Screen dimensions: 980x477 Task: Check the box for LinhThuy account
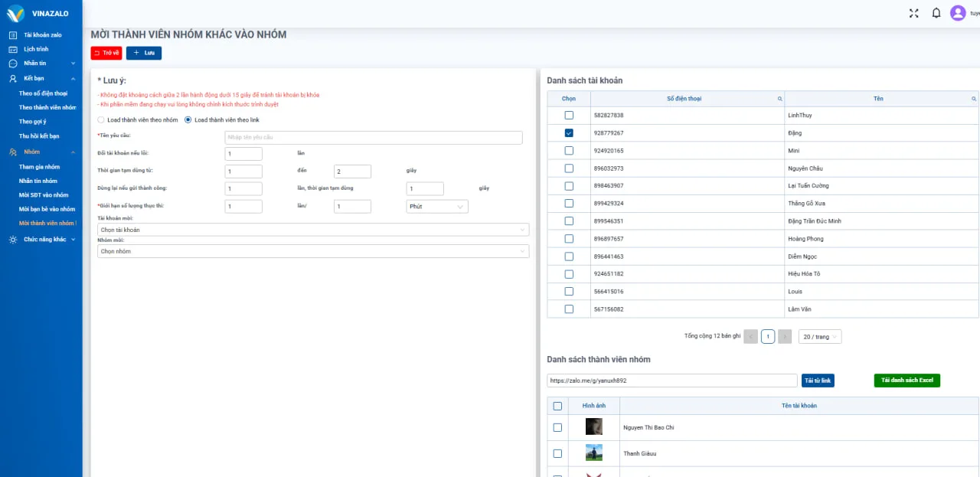pyautogui.click(x=569, y=115)
